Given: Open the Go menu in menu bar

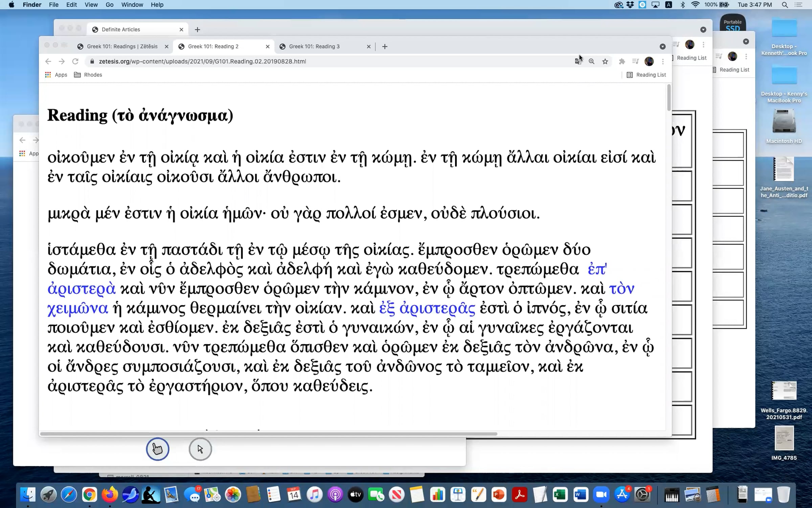Looking at the screenshot, I should tap(110, 5).
